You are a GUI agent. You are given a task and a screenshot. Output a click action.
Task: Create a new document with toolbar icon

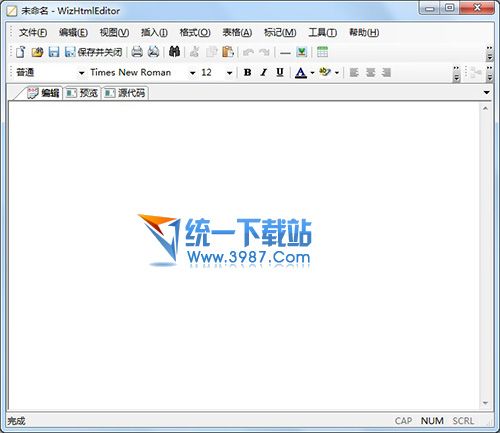pyautogui.click(x=21, y=52)
